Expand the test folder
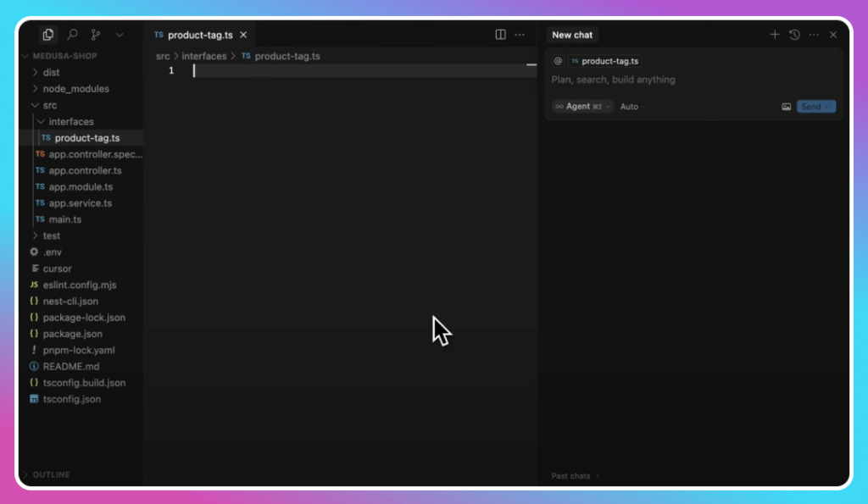The image size is (868, 504). pos(50,235)
